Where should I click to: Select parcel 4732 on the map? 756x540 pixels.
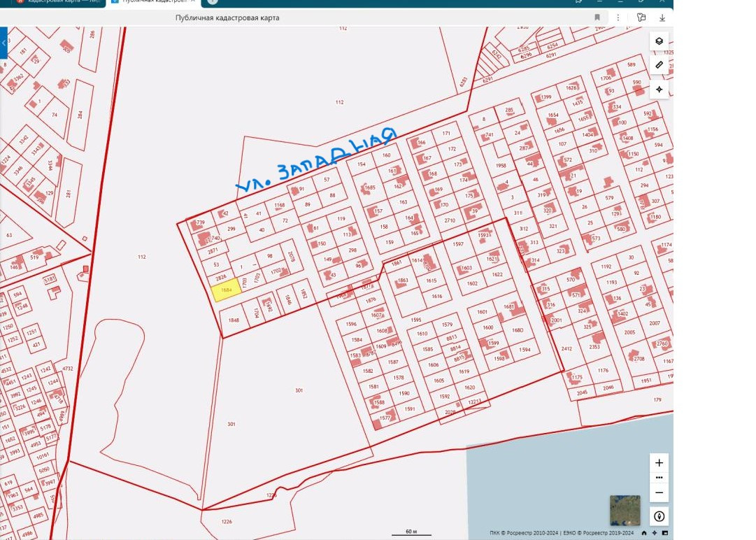(x=68, y=369)
